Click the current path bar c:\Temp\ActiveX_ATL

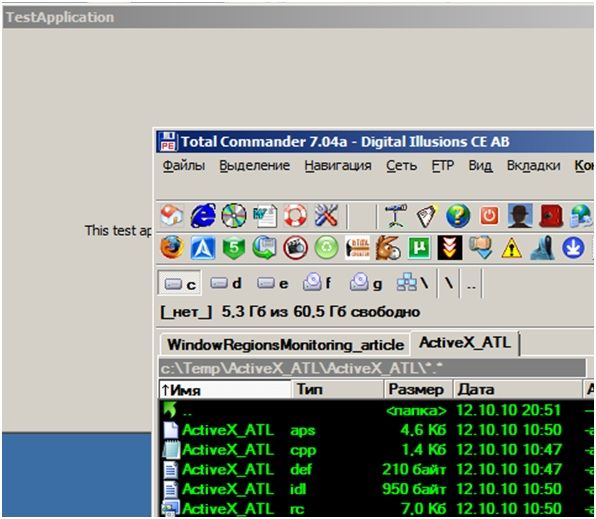point(372,368)
